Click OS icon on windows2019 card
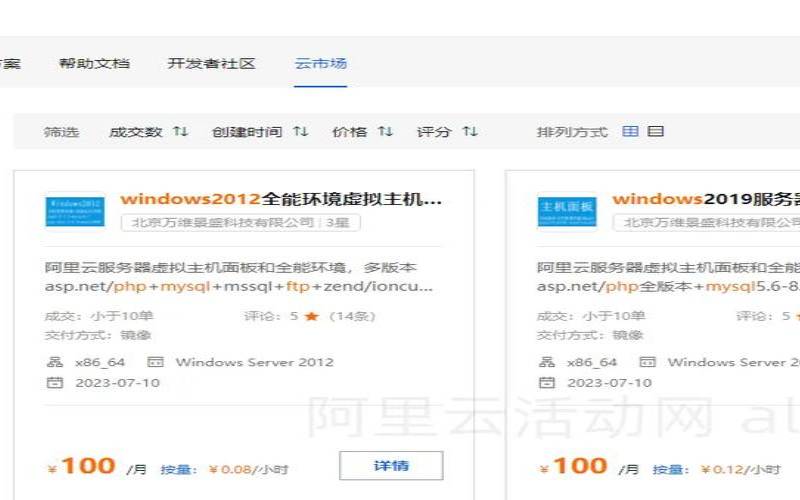This screenshot has height=500, width=800. click(647, 362)
